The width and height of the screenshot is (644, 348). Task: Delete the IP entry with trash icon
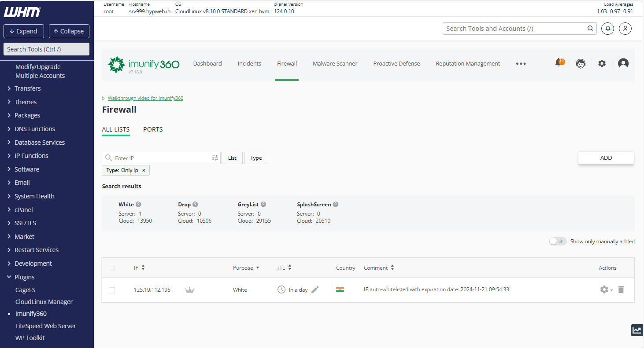point(621,289)
